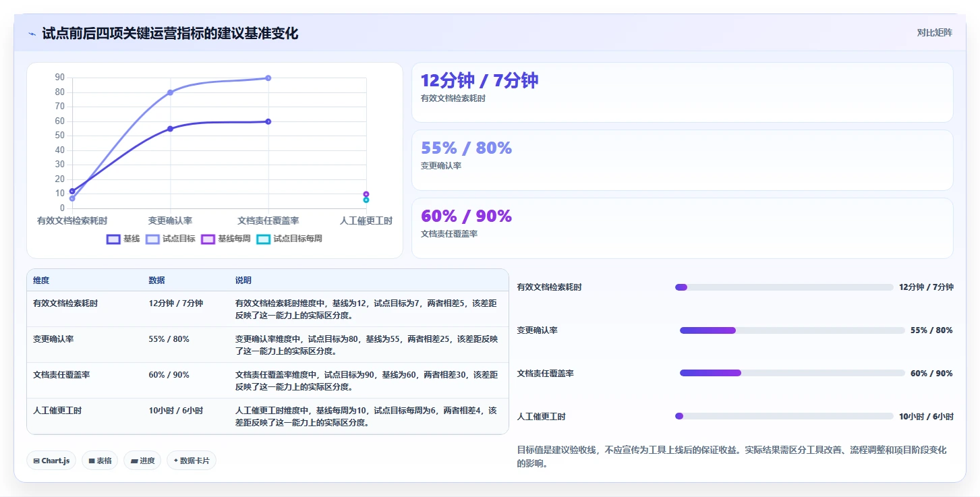The height and width of the screenshot is (497, 980).
Task: Click the 试点目标每周 legend color box
Action: 264,239
